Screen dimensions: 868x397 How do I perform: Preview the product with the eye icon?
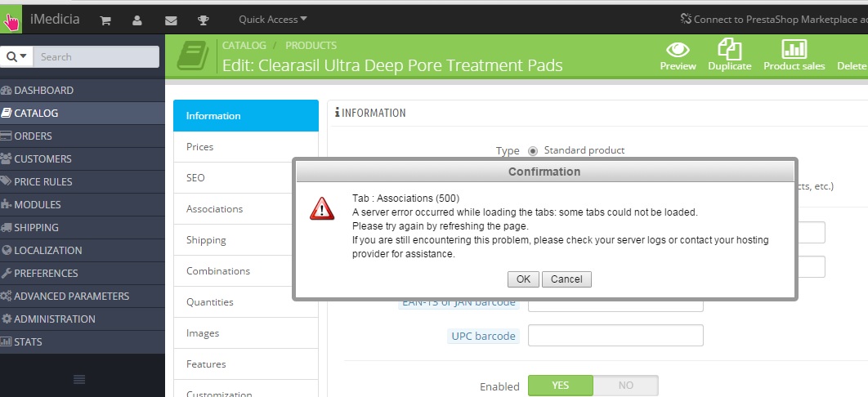pos(678,56)
